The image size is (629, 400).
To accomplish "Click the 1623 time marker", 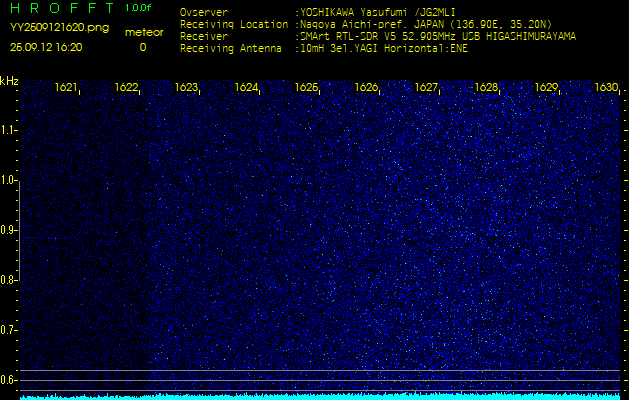I will coord(186,87).
